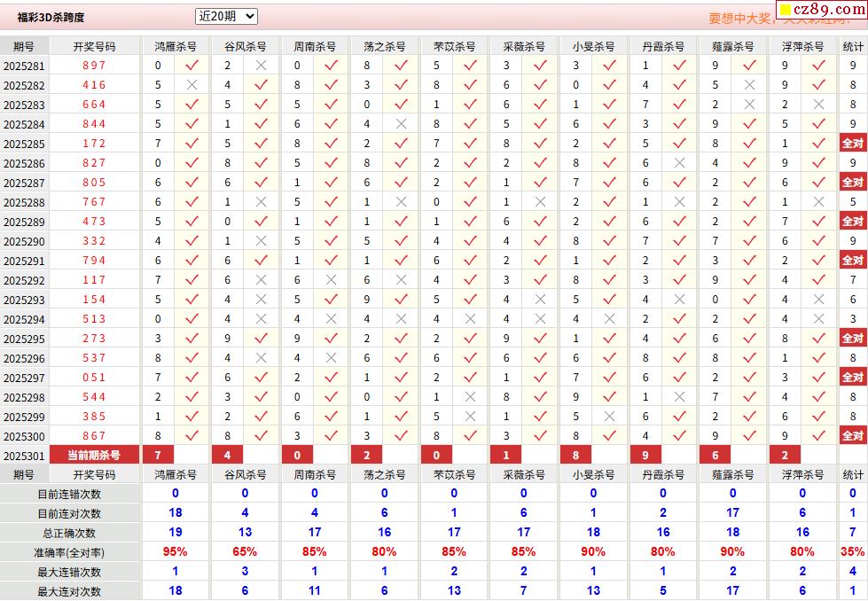The height and width of the screenshot is (601, 868).
Task: Select issue number 2025290
Action: coord(24,241)
